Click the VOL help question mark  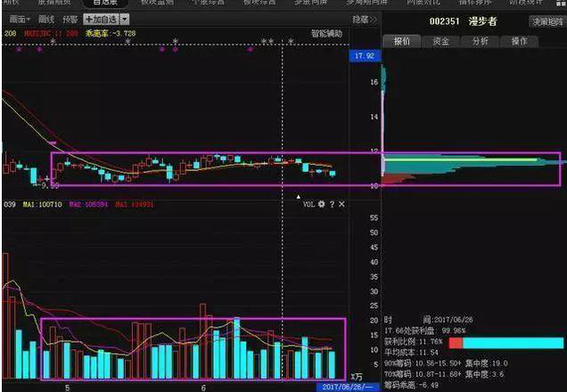point(332,204)
